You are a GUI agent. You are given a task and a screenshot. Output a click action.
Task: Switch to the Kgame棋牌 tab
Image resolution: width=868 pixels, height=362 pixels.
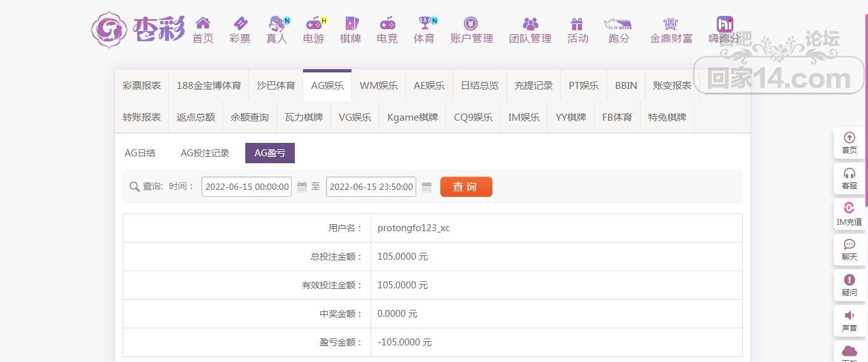coord(412,117)
